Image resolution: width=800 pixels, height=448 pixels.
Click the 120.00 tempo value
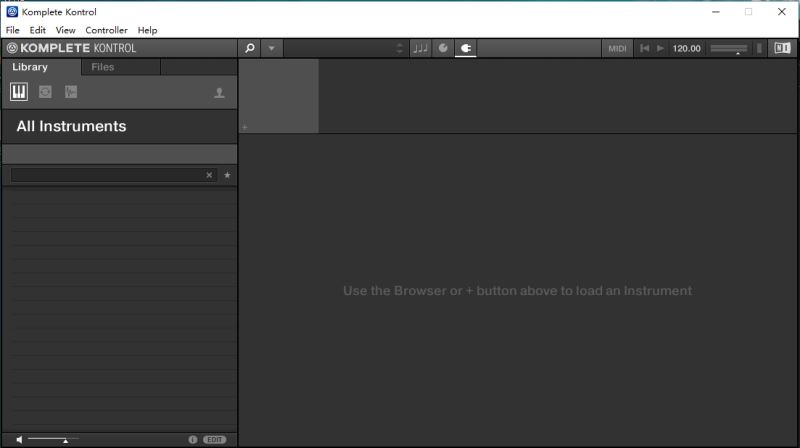(686, 48)
